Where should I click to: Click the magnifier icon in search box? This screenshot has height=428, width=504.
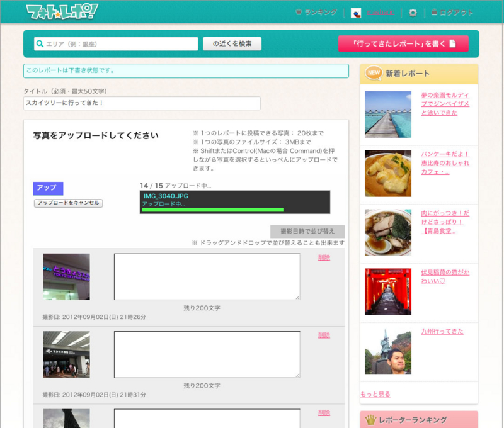pos(40,43)
